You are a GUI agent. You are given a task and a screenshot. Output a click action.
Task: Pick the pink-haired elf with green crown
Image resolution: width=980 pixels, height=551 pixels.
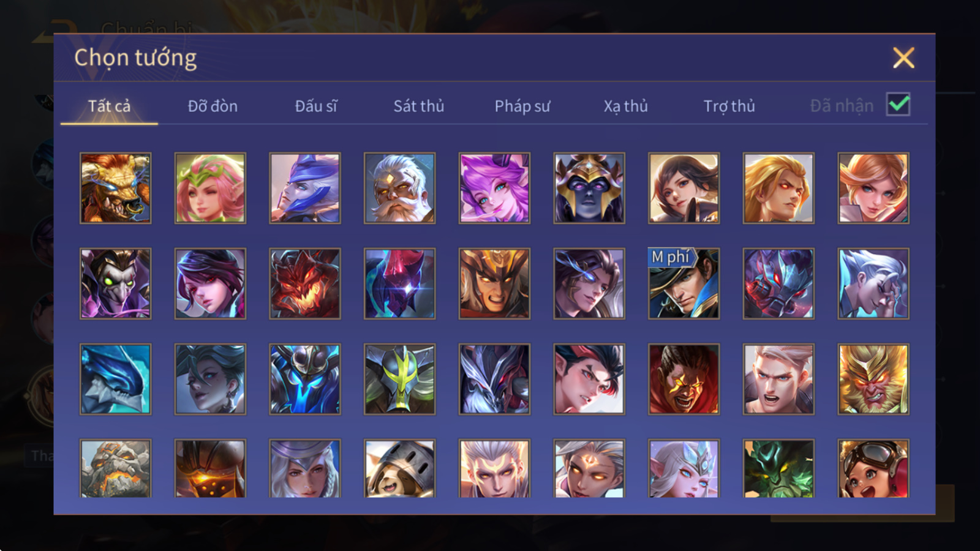click(x=210, y=188)
